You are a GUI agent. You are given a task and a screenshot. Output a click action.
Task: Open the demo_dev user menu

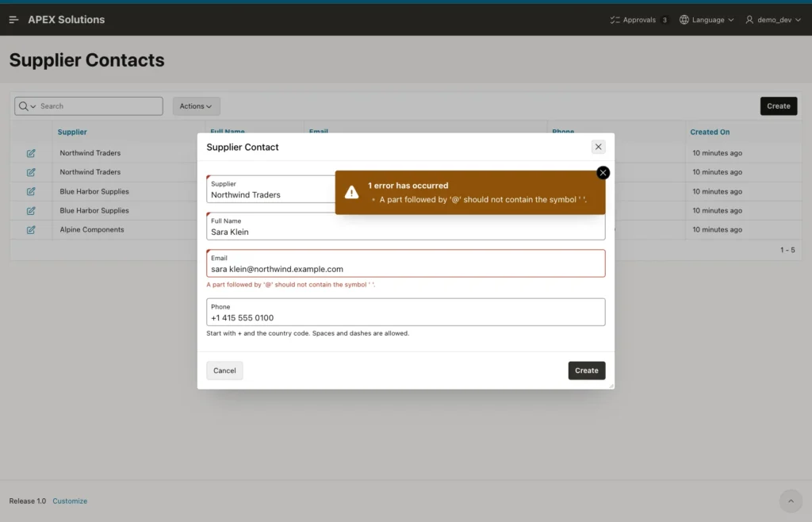point(773,20)
